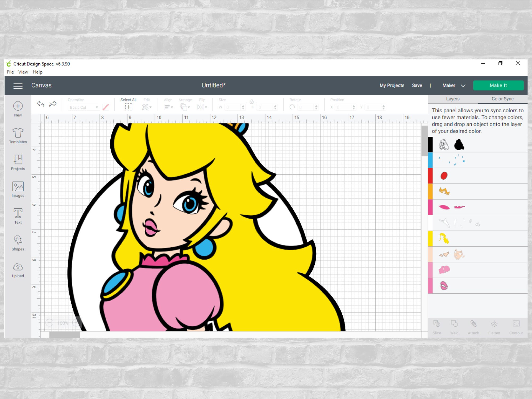Click the Flatten tool
Viewport: 532px width, 399px height.
point(494,327)
